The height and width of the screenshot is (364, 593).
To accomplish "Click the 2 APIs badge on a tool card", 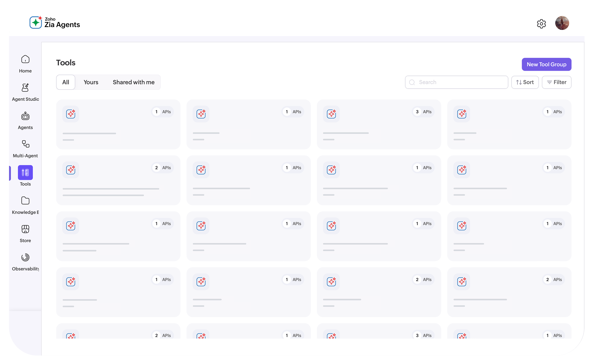I will 162,167.
